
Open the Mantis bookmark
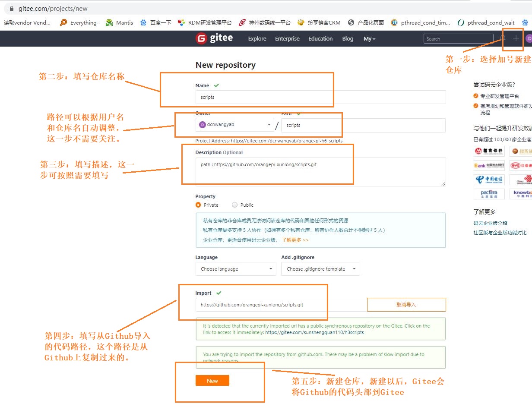click(x=120, y=22)
